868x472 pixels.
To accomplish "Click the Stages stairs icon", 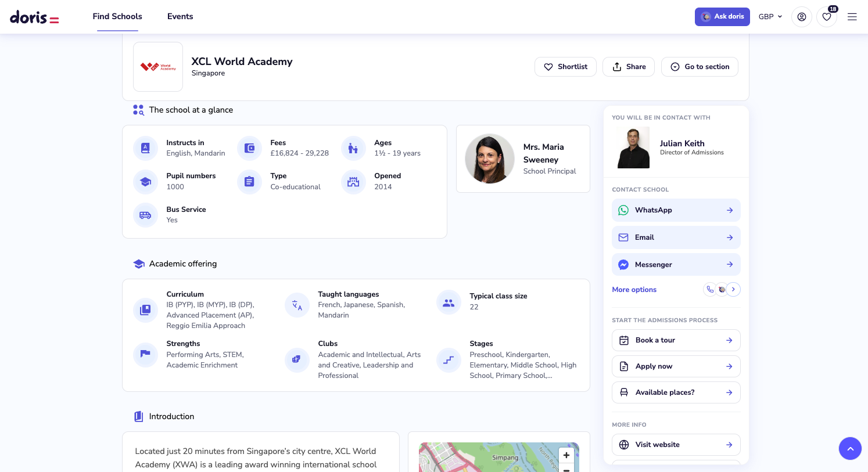I will point(449,359).
